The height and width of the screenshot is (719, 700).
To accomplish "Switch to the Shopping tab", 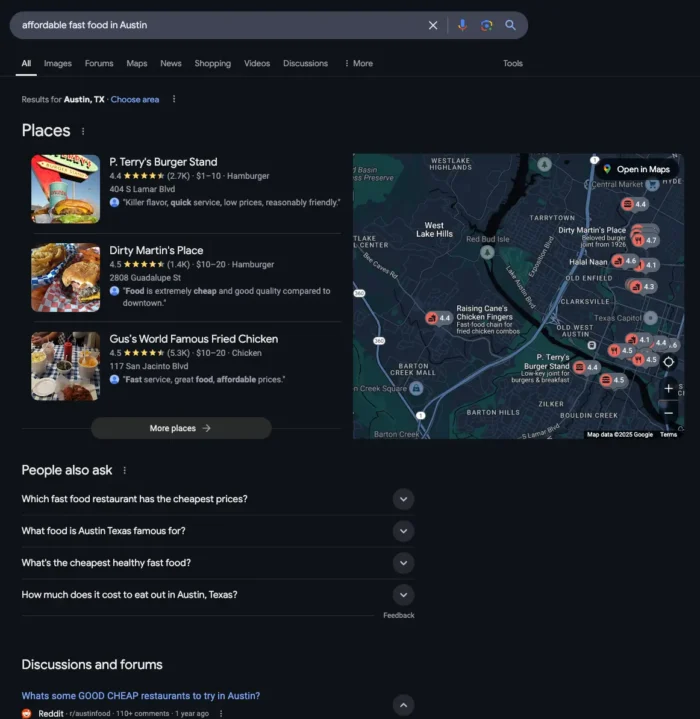I will (213, 63).
